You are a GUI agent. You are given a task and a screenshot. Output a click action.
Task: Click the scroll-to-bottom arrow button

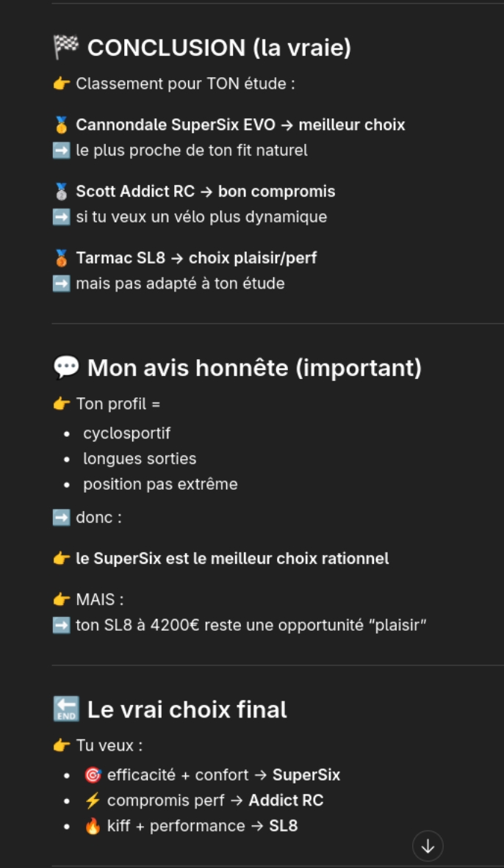pyautogui.click(x=428, y=846)
